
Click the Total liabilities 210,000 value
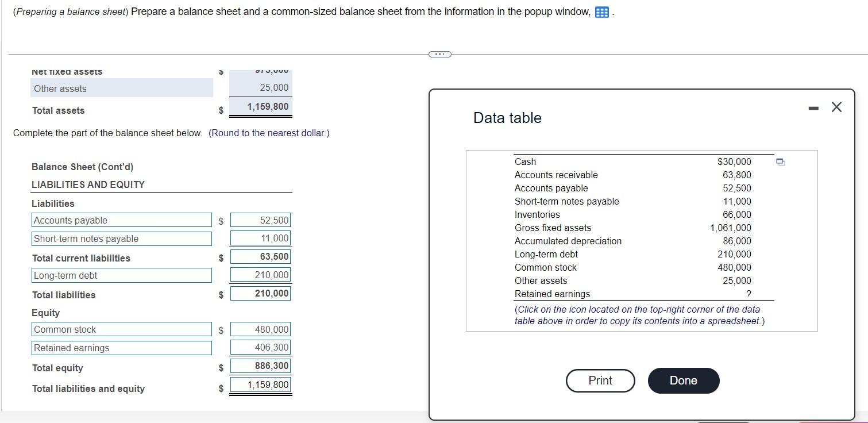coord(260,293)
